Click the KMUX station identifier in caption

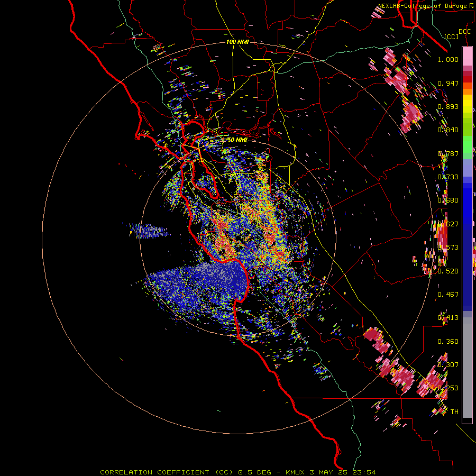pyautogui.click(x=296, y=472)
